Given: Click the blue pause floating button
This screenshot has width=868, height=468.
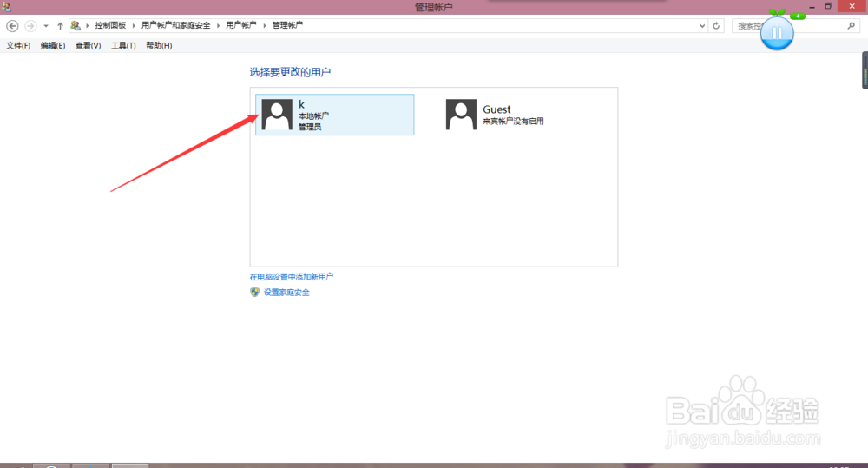Looking at the screenshot, I should click(x=777, y=33).
